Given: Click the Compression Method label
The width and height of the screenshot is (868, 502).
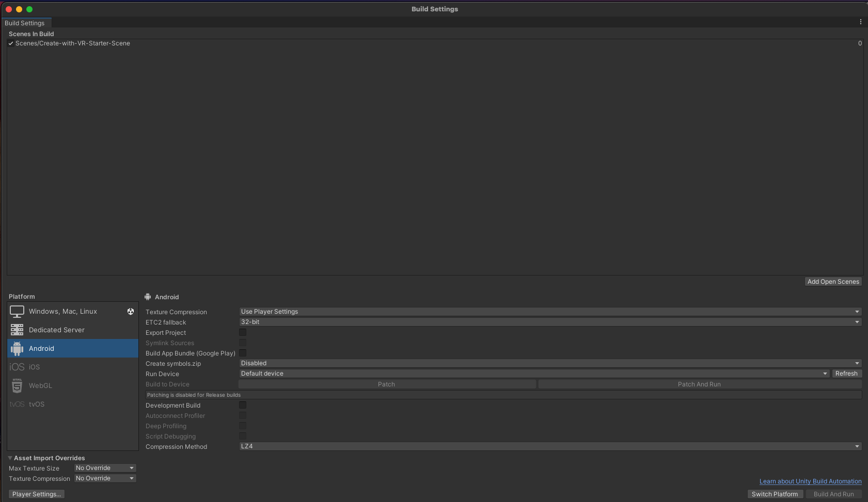Looking at the screenshot, I should point(177,447).
